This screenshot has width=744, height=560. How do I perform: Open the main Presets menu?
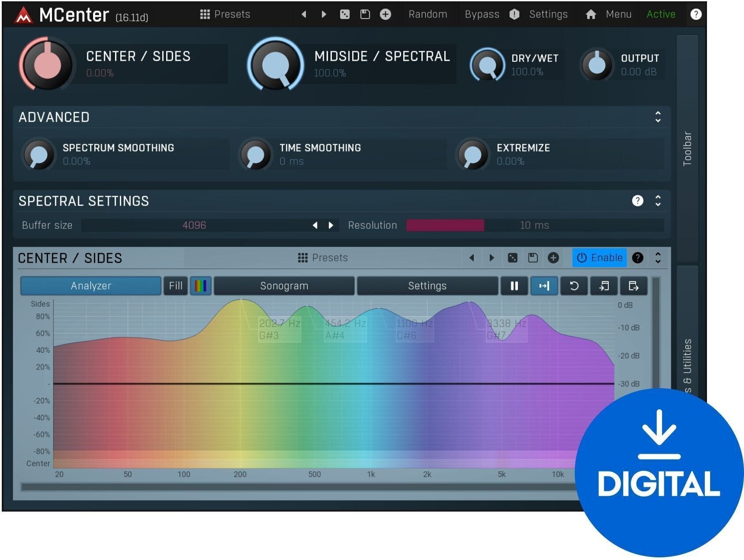[225, 15]
